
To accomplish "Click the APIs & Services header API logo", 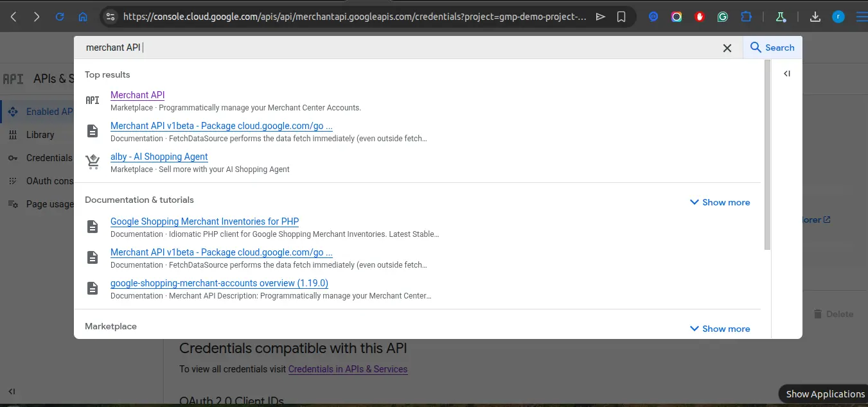I will (x=13, y=79).
